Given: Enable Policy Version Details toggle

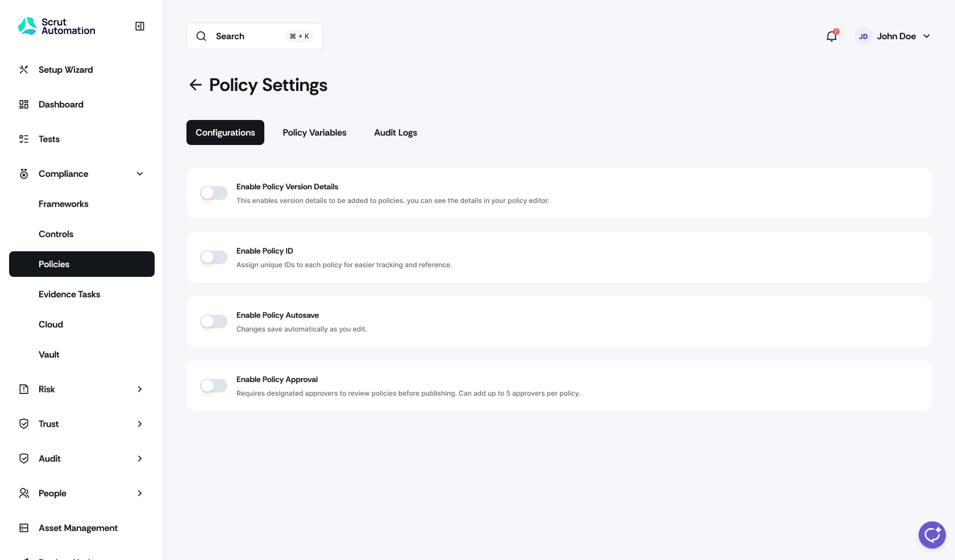Looking at the screenshot, I should (x=214, y=193).
